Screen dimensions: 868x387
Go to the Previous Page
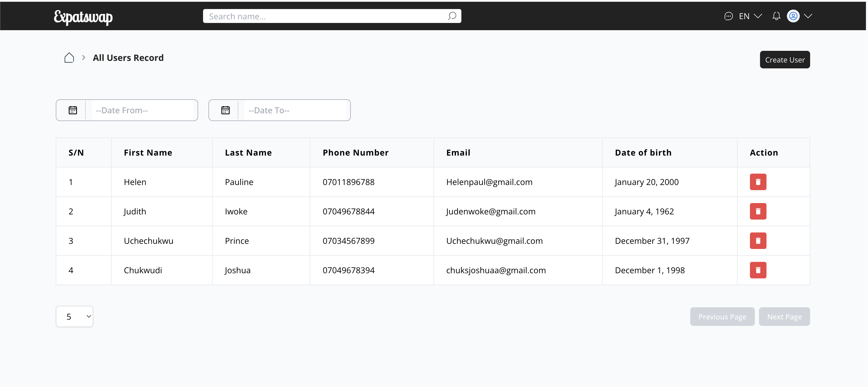722,317
